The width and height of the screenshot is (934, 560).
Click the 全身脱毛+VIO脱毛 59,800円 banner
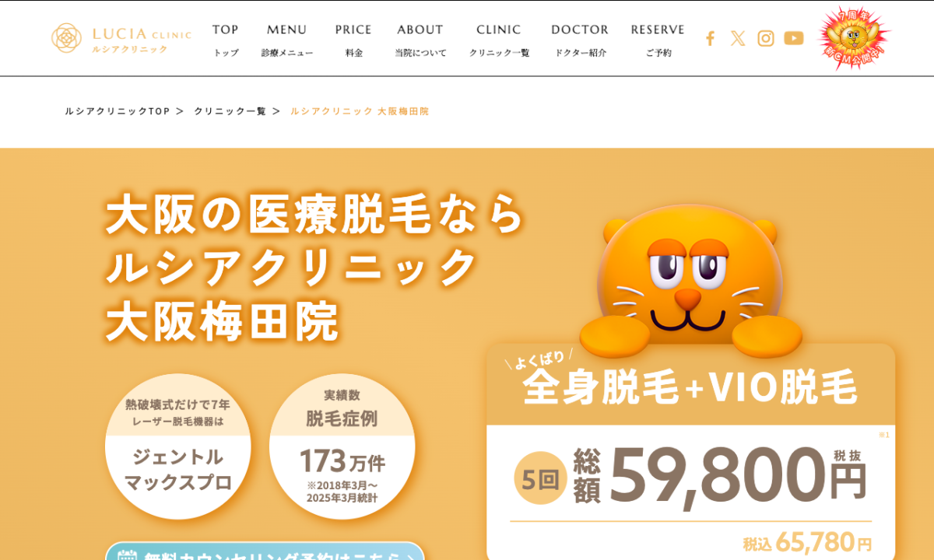pos(691,452)
